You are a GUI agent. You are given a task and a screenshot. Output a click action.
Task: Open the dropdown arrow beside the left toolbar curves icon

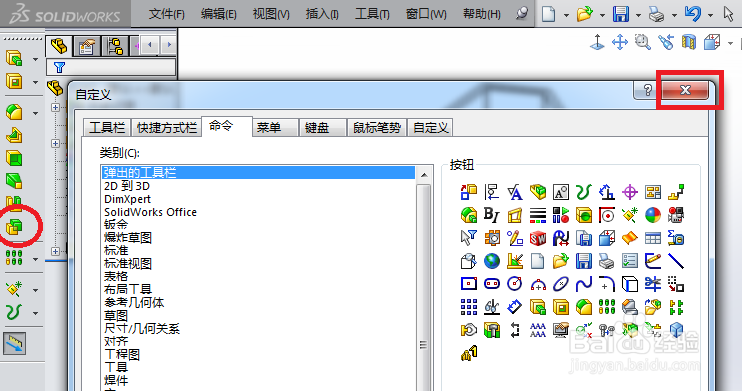click(35, 313)
